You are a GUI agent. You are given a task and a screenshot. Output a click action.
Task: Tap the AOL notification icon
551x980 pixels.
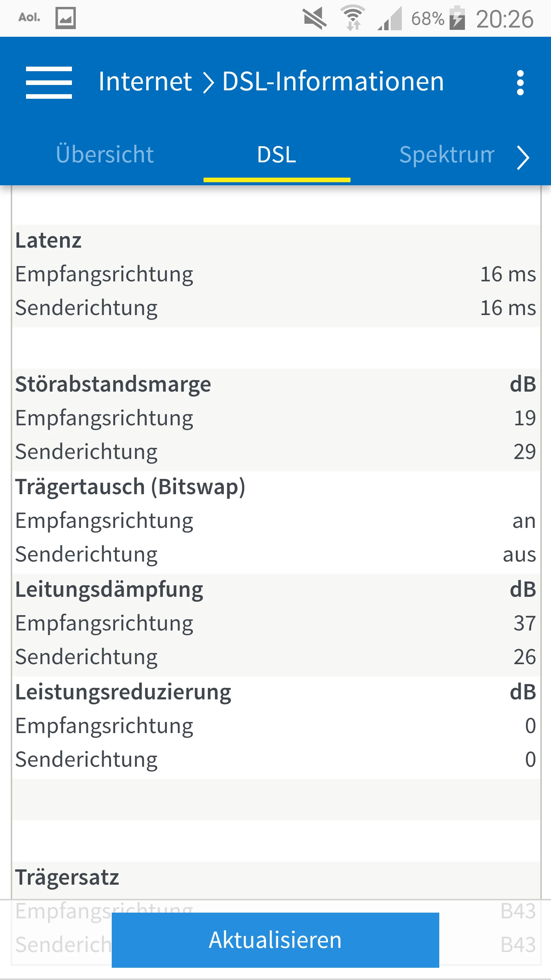[x=29, y=18]
